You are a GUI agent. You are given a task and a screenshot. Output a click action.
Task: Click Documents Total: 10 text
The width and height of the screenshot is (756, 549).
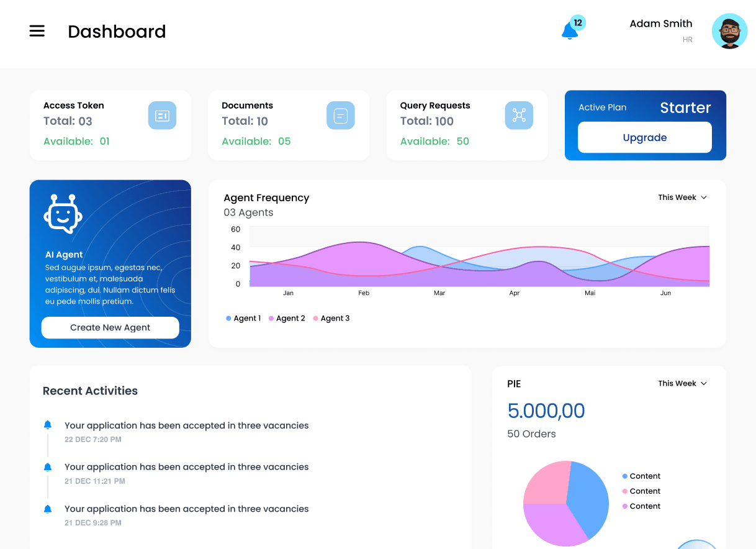[x=245, y=121]
